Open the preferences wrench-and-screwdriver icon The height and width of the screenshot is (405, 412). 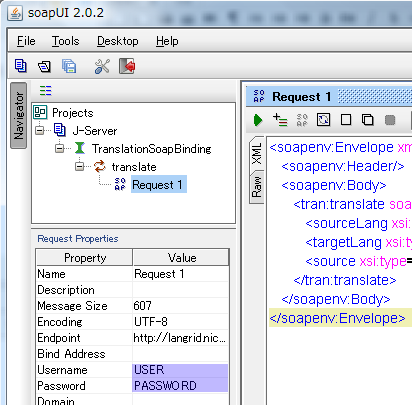pyautogui.click(x=102, y=66)
